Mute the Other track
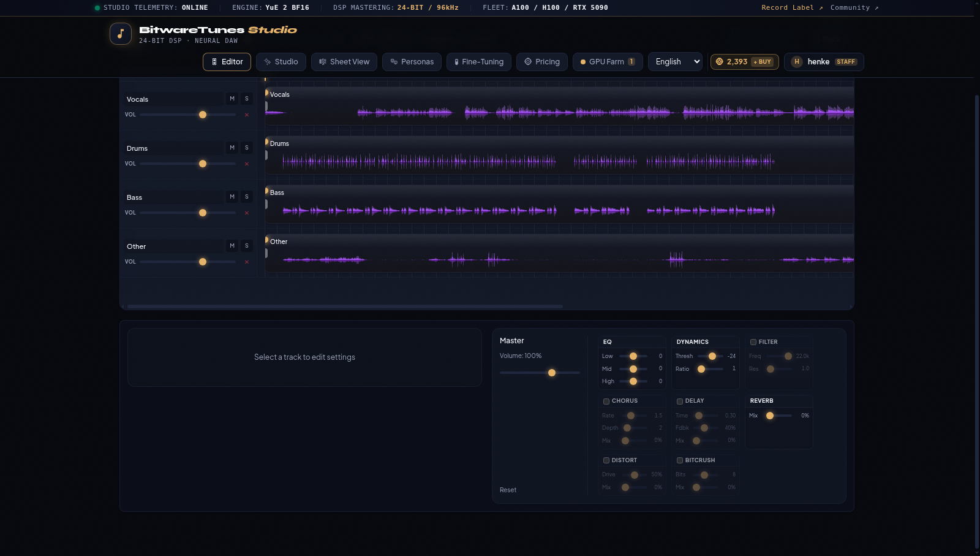Image resolution: width=980 pixels, height=556 pixels. point(232,246)
